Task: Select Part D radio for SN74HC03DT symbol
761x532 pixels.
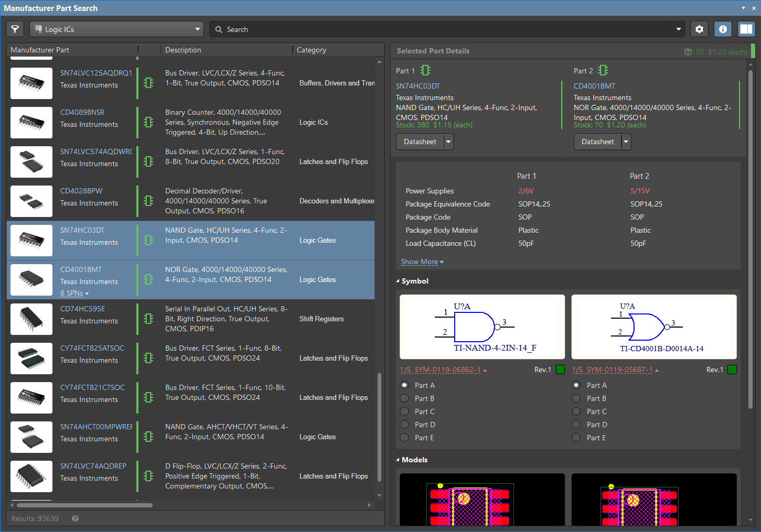Action: tap(404, 425)
